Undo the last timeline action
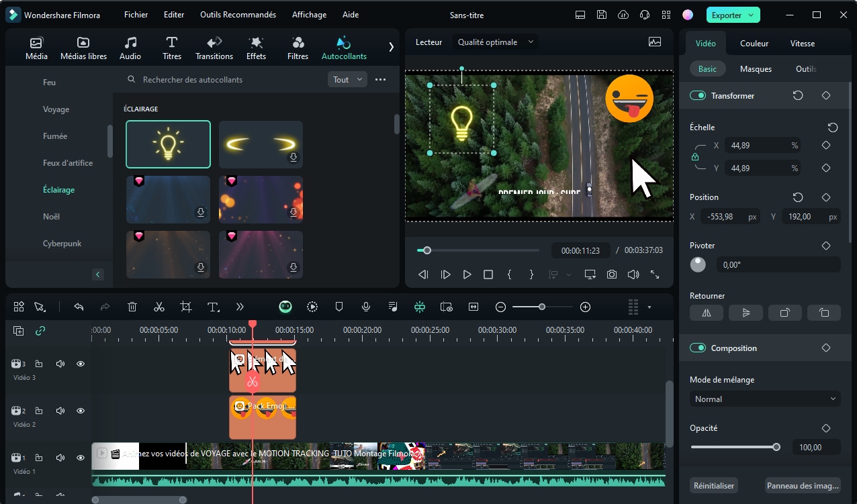Screen dimensions: 857x504 (x=79, y=307)
